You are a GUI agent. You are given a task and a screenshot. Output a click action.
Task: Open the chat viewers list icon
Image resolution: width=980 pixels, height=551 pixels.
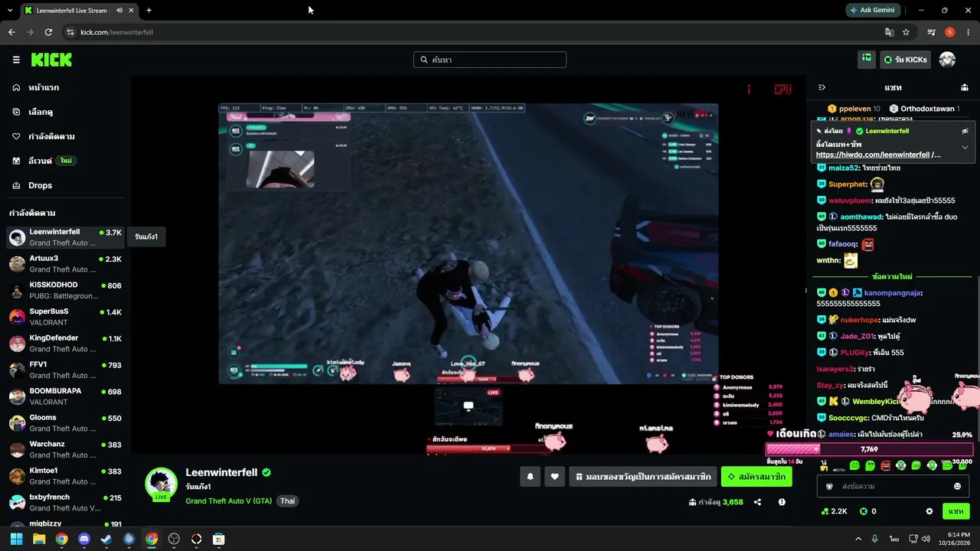tap(965, 87)
